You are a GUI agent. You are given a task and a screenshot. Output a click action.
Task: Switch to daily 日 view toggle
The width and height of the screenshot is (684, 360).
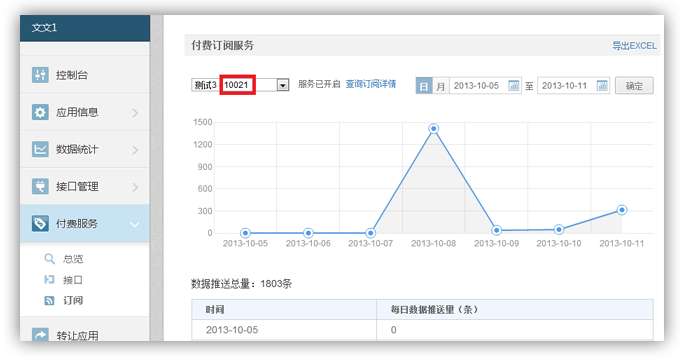coord(424,86)
